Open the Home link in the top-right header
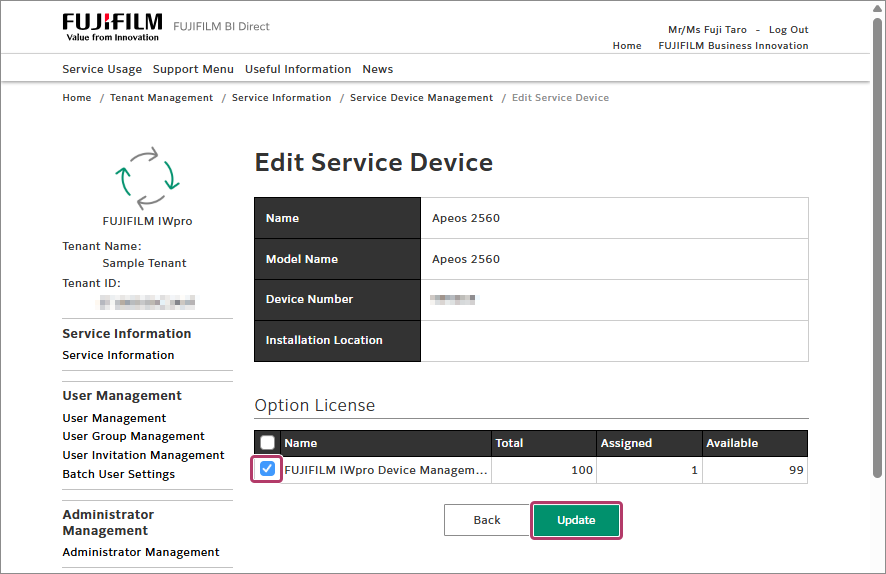886x574 pixels. tap(627, 45)
